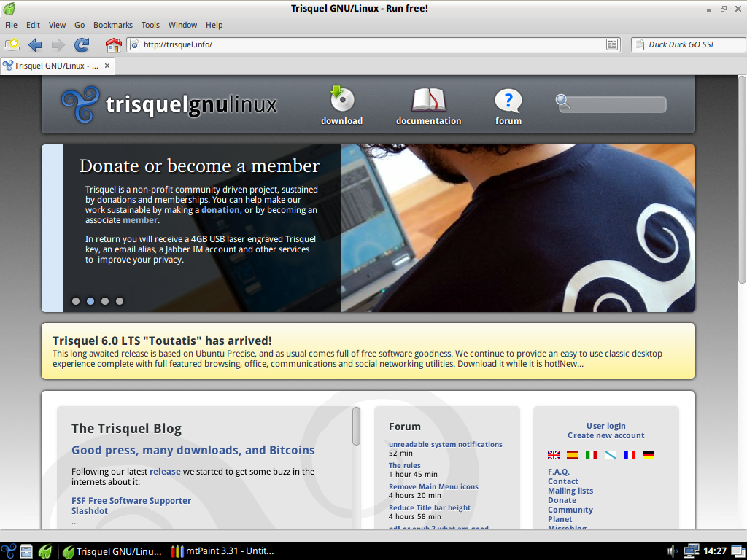Open the Mailing lists link

[x=570, y=491]
